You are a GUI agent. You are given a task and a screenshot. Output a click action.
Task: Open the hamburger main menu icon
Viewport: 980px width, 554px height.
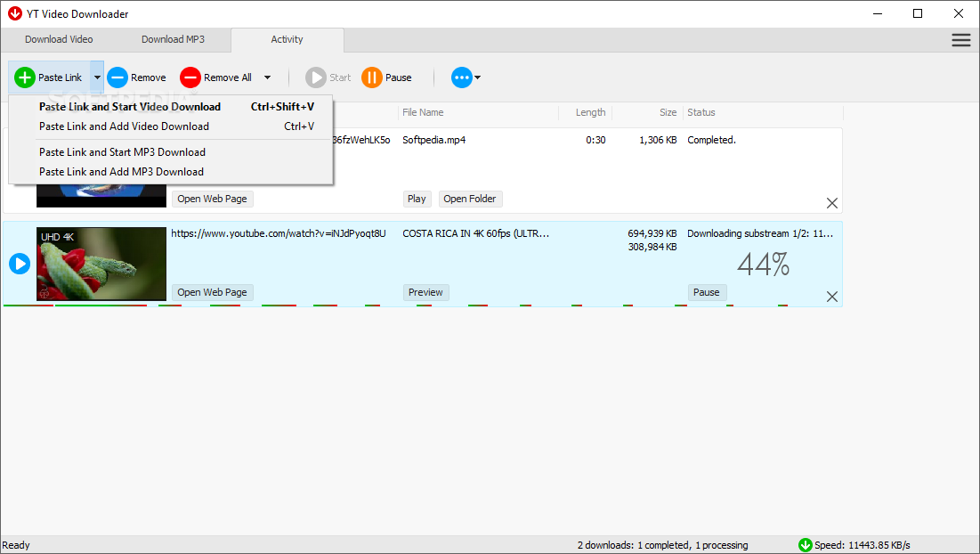pyautogui.click(x=961, y=40)
